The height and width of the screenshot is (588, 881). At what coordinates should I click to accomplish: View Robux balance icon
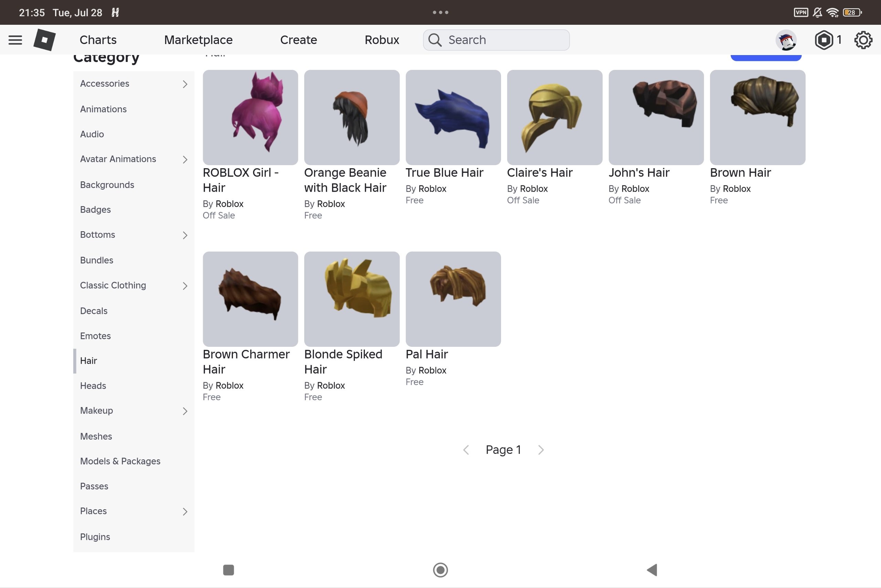[824, 40]
